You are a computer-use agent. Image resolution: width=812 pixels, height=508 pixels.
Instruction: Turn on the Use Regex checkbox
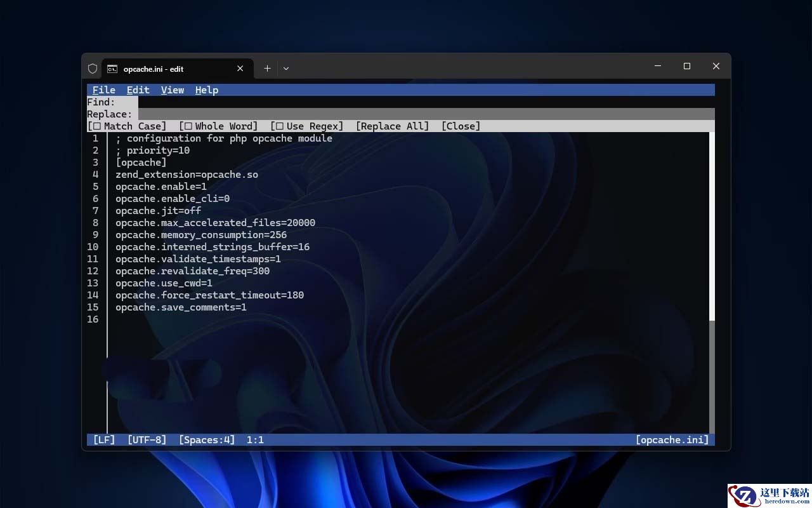pyautogui.click(x=280, y=126)
